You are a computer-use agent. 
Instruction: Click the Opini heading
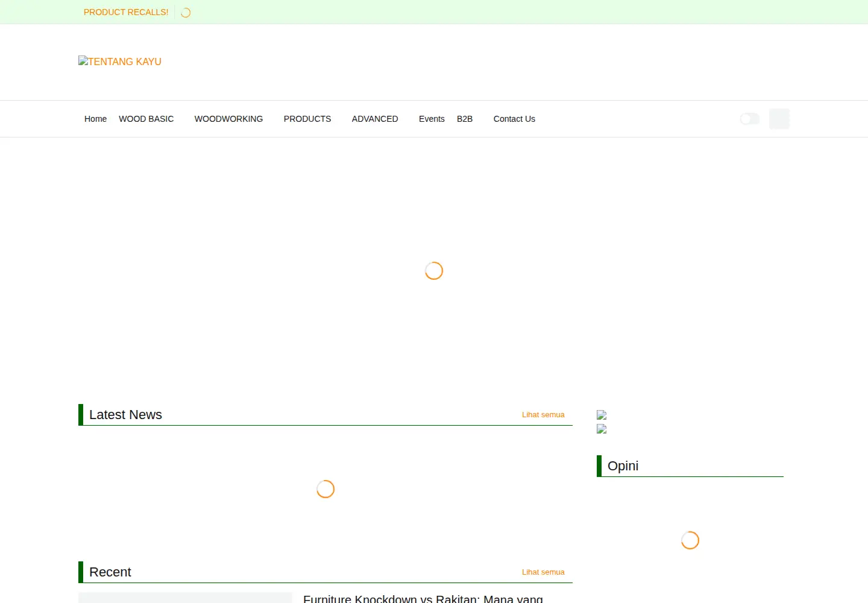pos(623,466)
